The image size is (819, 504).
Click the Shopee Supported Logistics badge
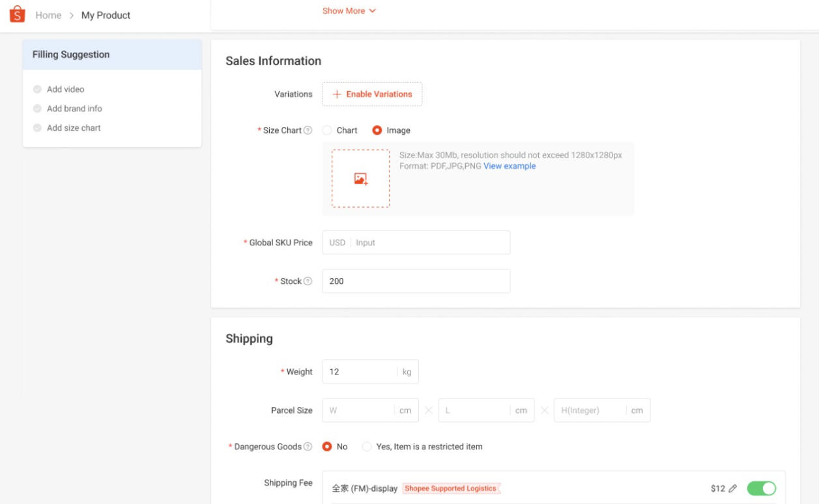pos(451,487)
